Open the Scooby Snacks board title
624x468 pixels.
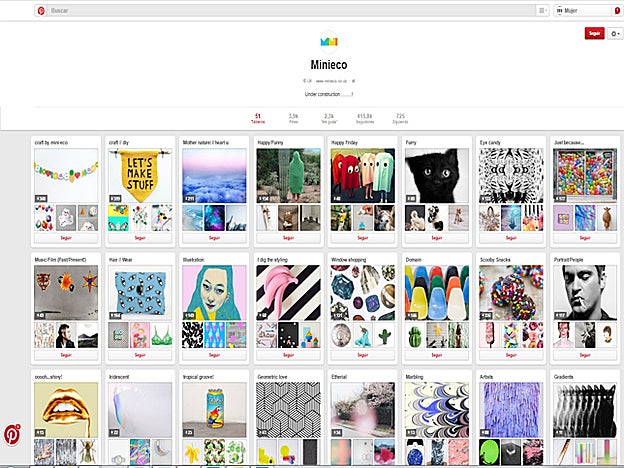click(495, 260)
